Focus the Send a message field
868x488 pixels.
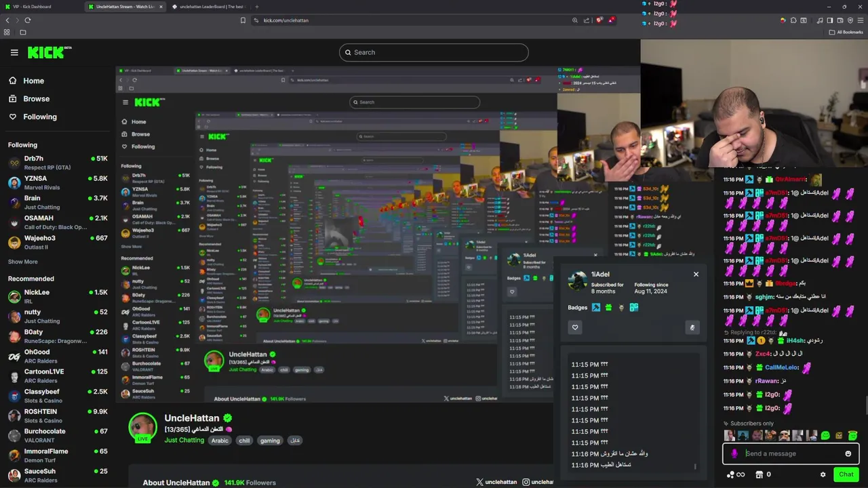click(x=791, y=453)
